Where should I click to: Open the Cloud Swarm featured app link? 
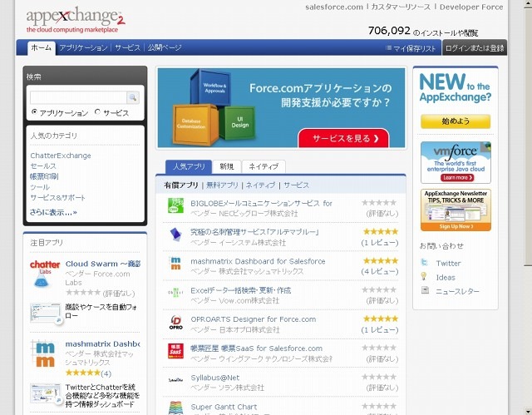click(103, 264)
